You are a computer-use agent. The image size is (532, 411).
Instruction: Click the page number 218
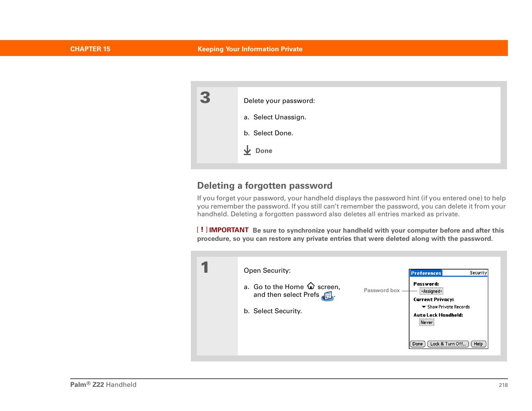tap(503, 385)
